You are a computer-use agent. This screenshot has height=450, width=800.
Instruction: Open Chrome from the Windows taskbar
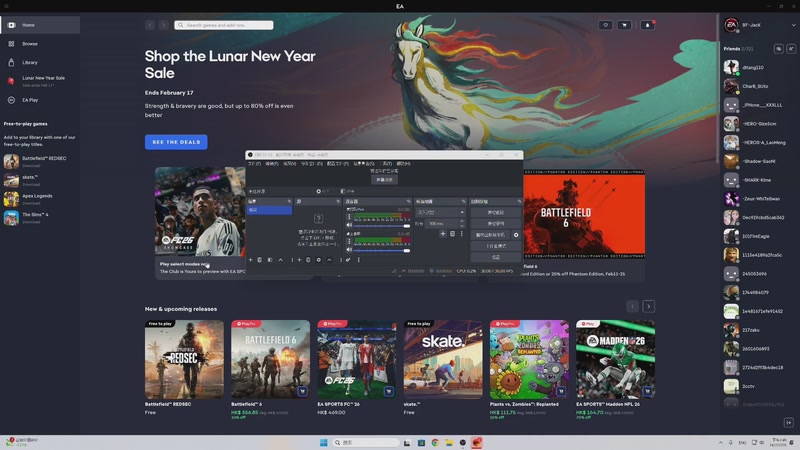click(435, 442)
